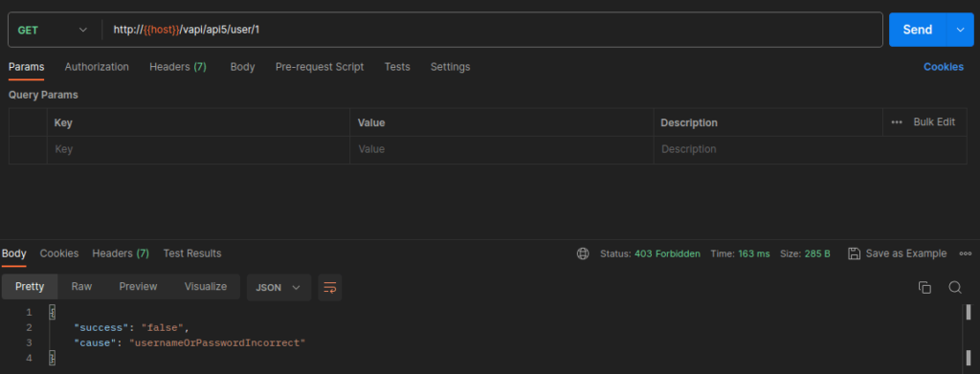Open the response Cookies tab

(x=59, y=253)
